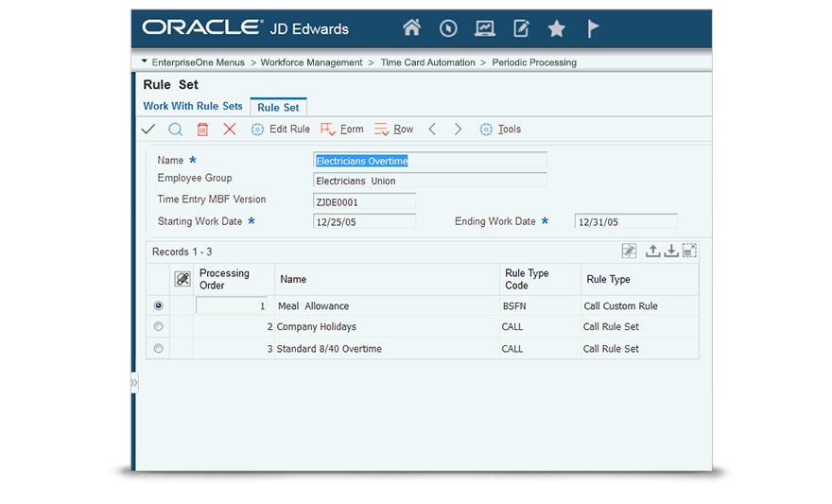Click Processing Order cell with value 1

[232, 306]
